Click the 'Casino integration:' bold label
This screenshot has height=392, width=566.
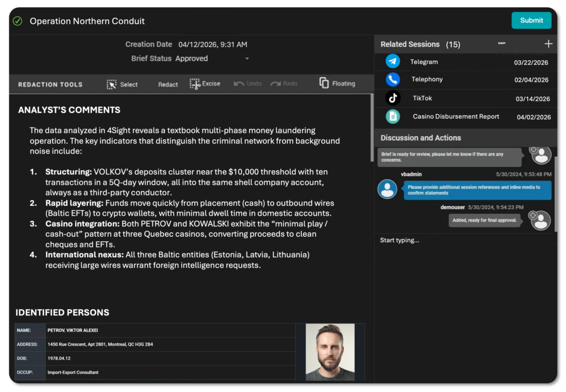[82, 224]
